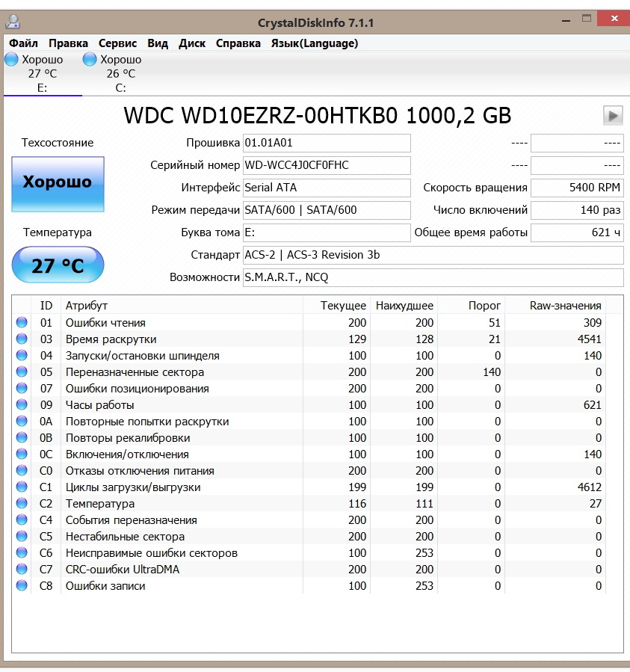Click status orb for Нестабильные сектора row
The image size is (630, 672).
click(x=22, y=536)
